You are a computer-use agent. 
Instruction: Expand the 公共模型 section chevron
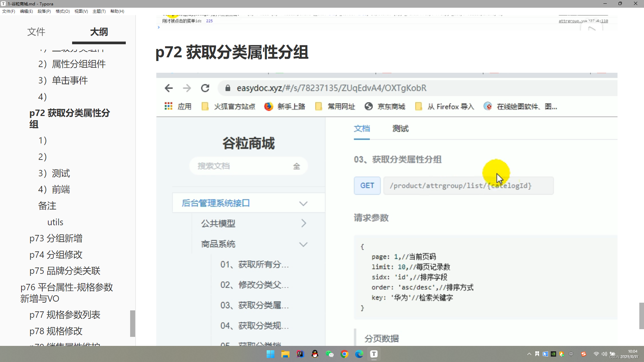pyautogui.click(x=304, y=223)
